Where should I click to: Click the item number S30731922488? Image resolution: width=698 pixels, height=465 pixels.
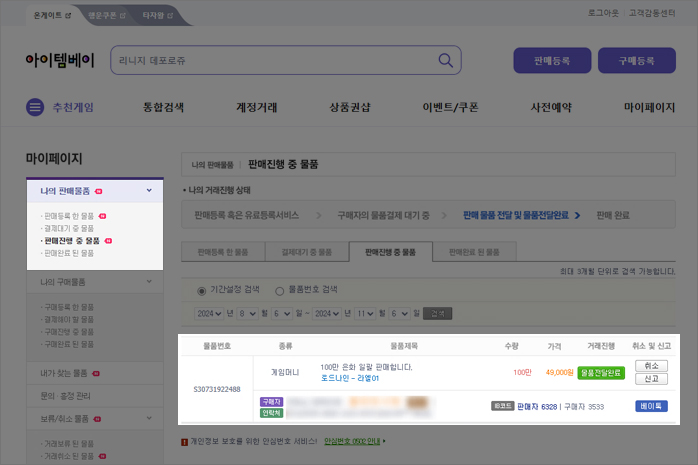217,389
